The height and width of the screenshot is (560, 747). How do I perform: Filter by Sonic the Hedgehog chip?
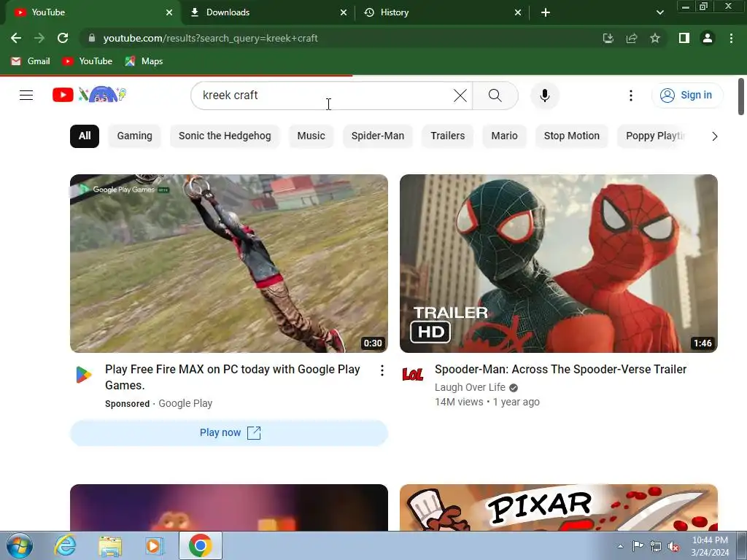point(225,136)
